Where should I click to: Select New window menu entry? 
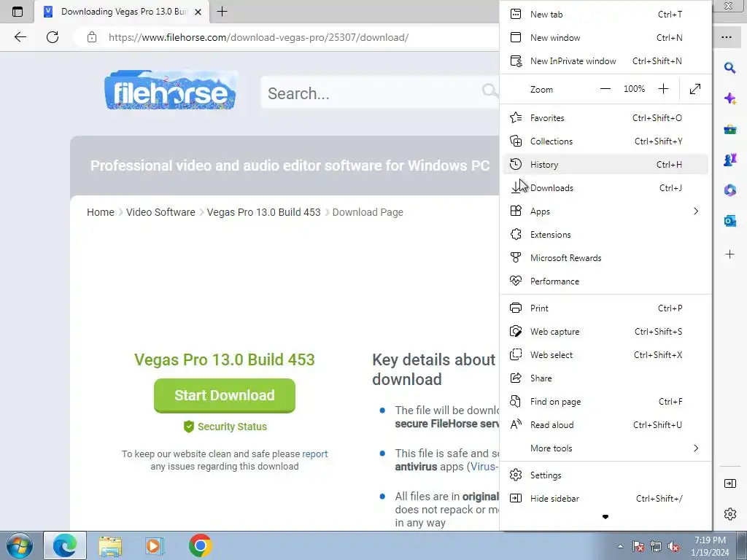[605, 38]
